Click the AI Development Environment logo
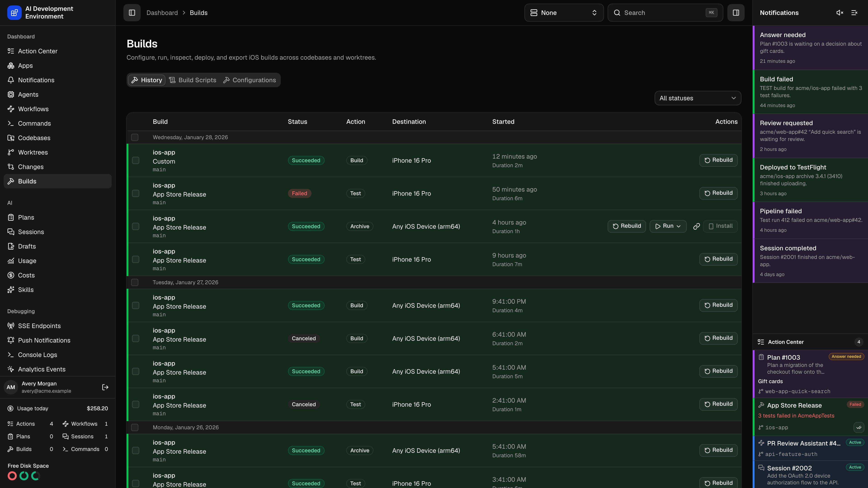The image size is (868, 488). (x=14, y=13)
